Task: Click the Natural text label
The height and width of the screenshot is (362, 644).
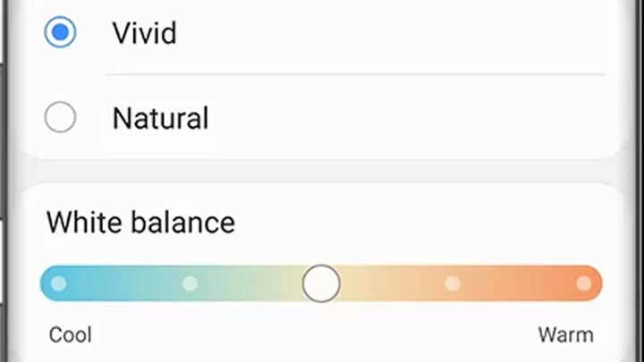Action: 160,117
